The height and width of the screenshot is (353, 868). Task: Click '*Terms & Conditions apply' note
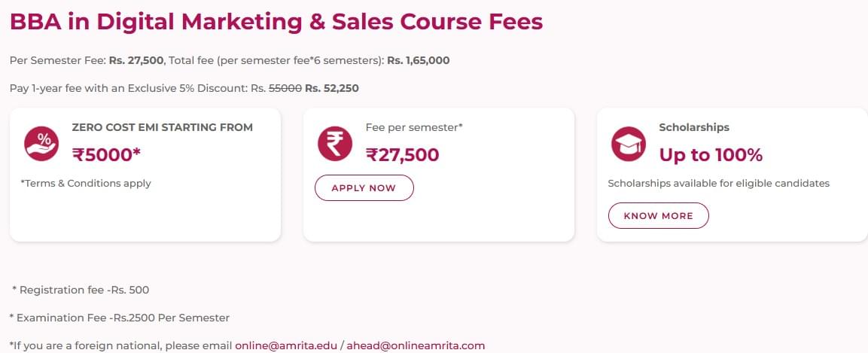point(86,183)
